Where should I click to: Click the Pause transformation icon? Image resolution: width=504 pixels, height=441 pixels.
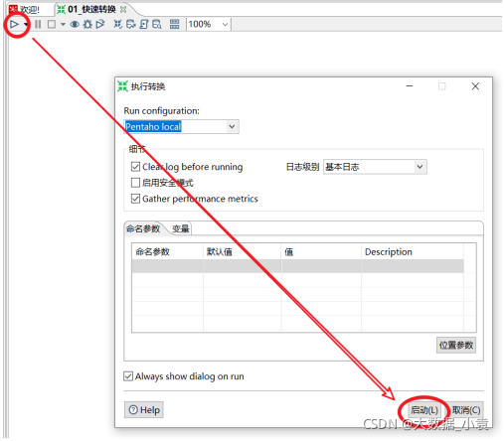pos(38,24)
